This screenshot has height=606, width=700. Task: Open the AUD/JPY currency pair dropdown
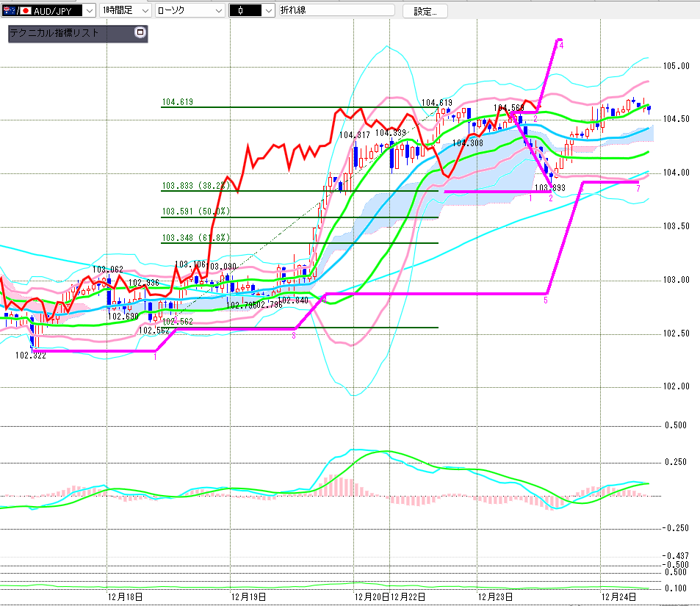point(88,11)
